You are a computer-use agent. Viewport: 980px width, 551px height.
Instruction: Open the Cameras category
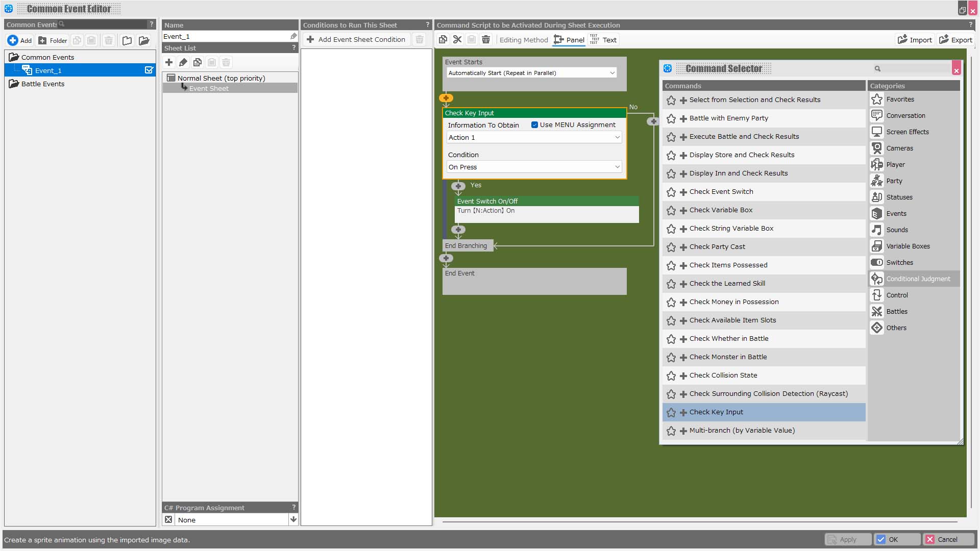(914, 148)
